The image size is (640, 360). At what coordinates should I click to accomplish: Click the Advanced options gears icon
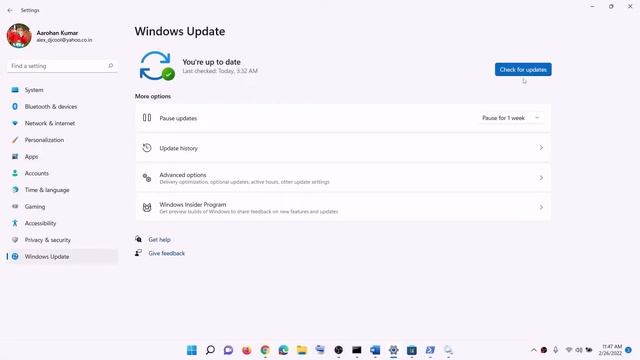point(147,178)
